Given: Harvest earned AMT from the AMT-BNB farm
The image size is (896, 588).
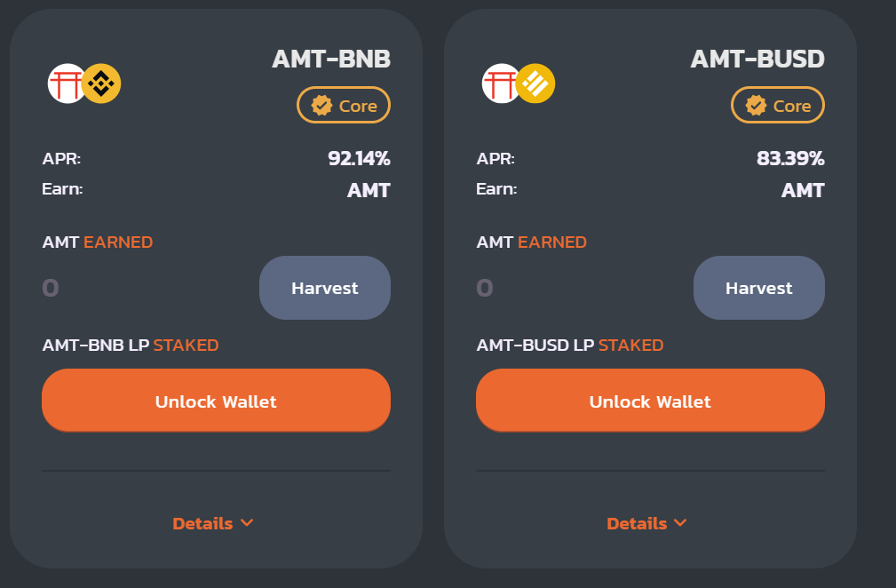Looking at the screenshot, I should 325,288.
